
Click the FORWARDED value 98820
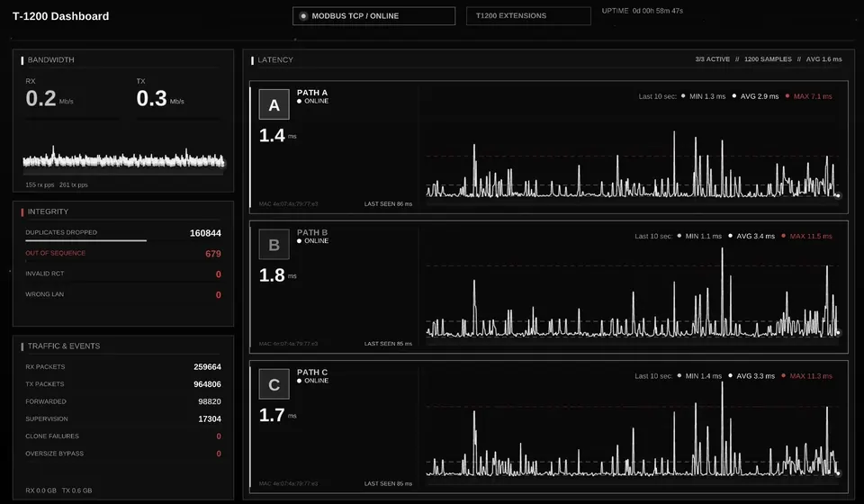pos(210,401)
